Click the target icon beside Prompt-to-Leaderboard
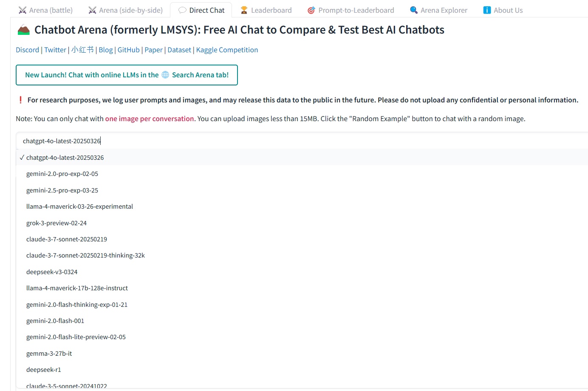Screen dimensions: 588x391 (x=311, y=10)
